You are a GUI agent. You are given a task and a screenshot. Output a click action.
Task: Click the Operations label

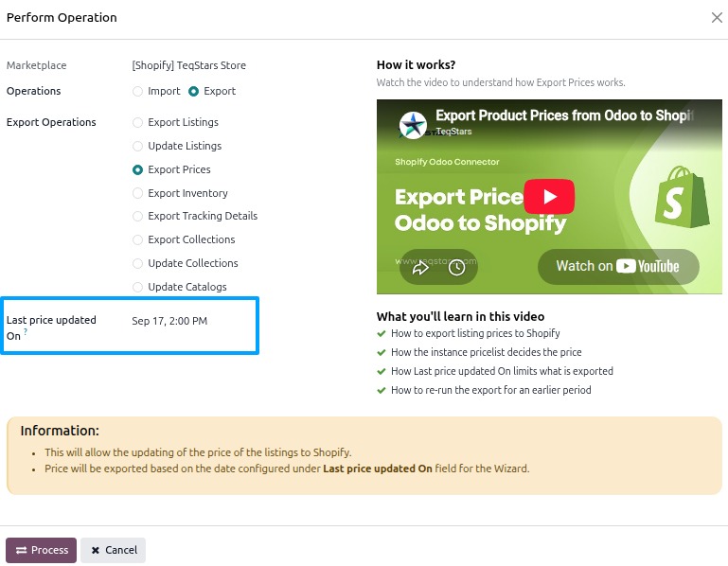[33, 91]
